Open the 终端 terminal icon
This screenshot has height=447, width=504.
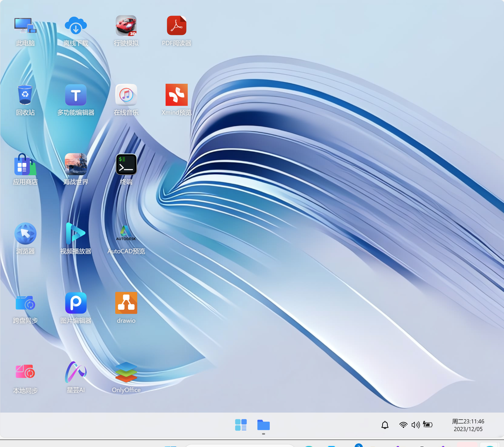(x=126, y=164)
